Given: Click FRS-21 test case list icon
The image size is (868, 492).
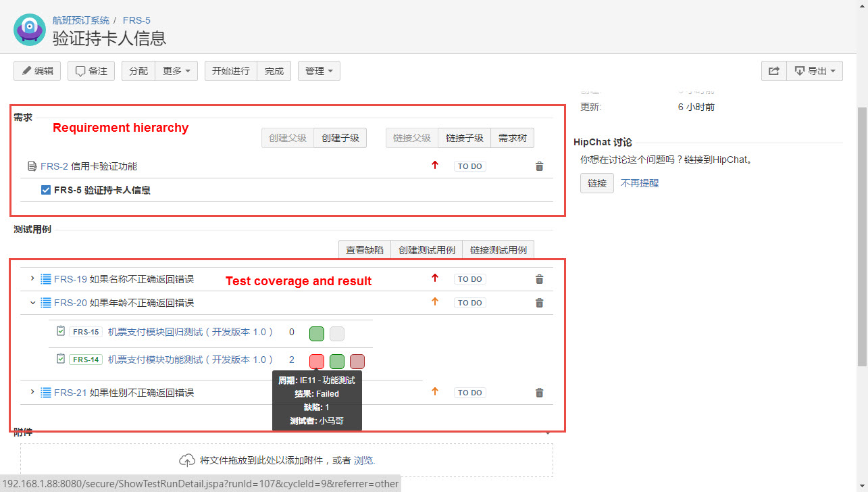Looking at the screenshot, I should [46, 393].
